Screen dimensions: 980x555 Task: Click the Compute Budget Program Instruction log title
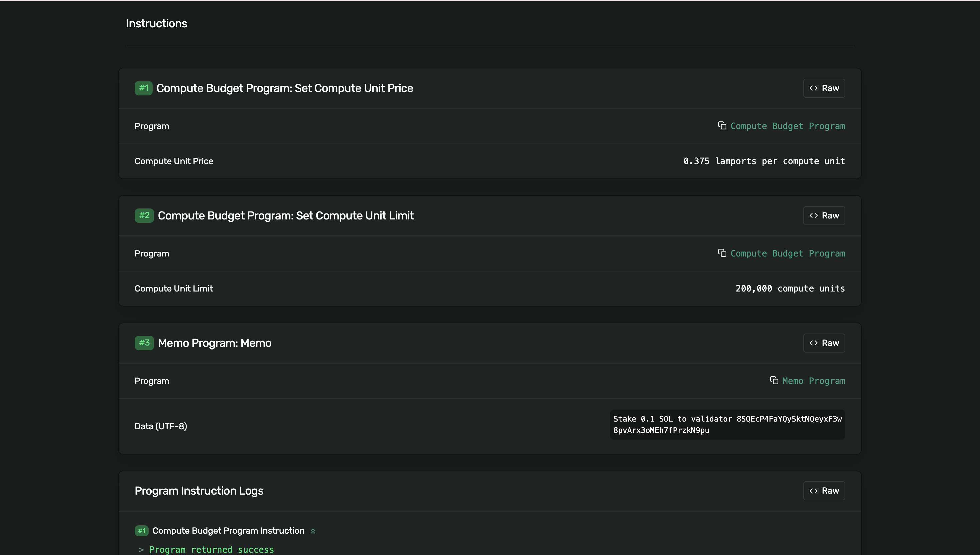click(228, 531)
